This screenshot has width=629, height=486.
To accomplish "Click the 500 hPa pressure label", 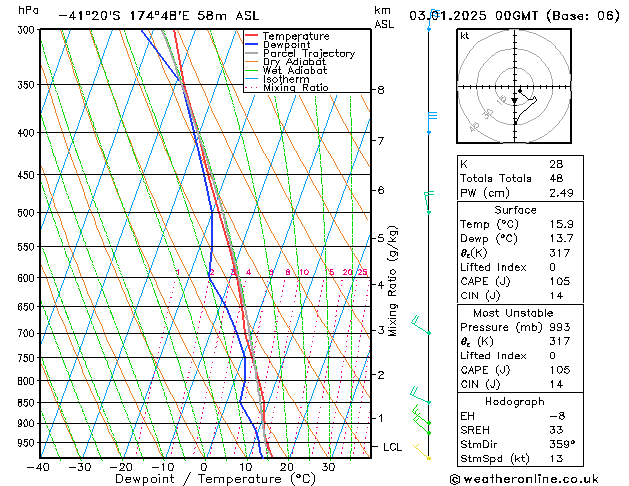I will pyautogui.click(x=28, y=213).
